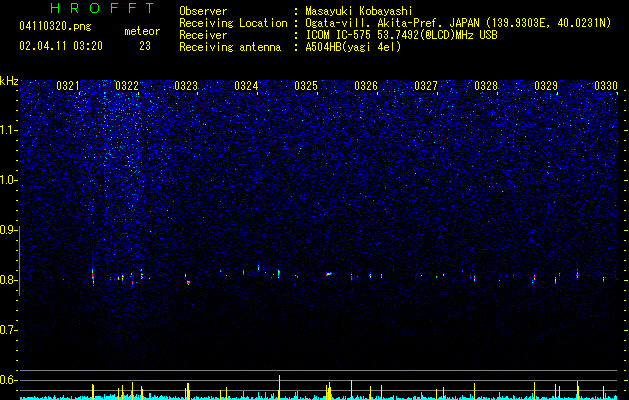The height and width of the screenshot is (400, 629).
Task: Click the timestamp 02.04.11 03:20
Action: point(61,46)
